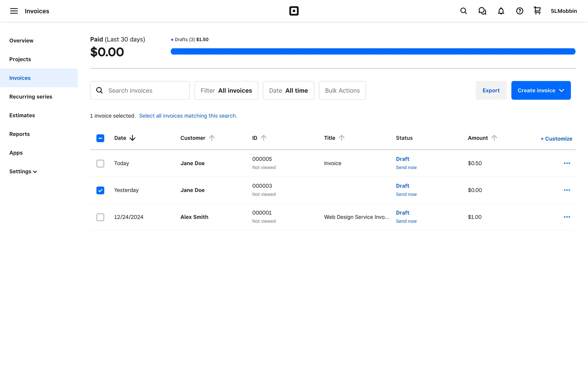Open more options for invoice 000001
588x368 pixels.
coord(567,217)
